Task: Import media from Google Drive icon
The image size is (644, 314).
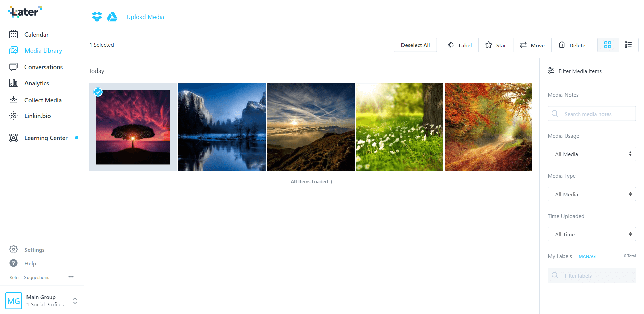Action: [112, 17]
